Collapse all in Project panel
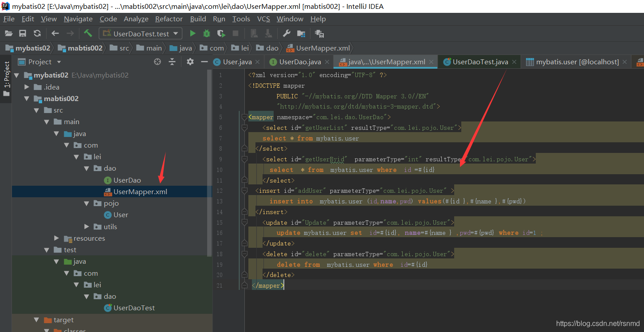Image resolution: width=644 pixels, height=332 pixels. point(172,62)
